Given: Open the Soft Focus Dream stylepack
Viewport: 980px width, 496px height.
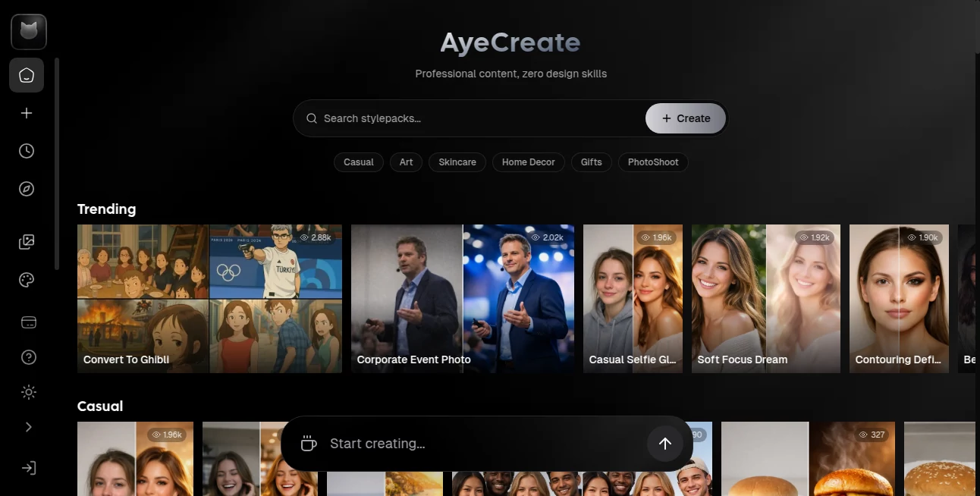Looking at the screenshot, I should [765, 298].
